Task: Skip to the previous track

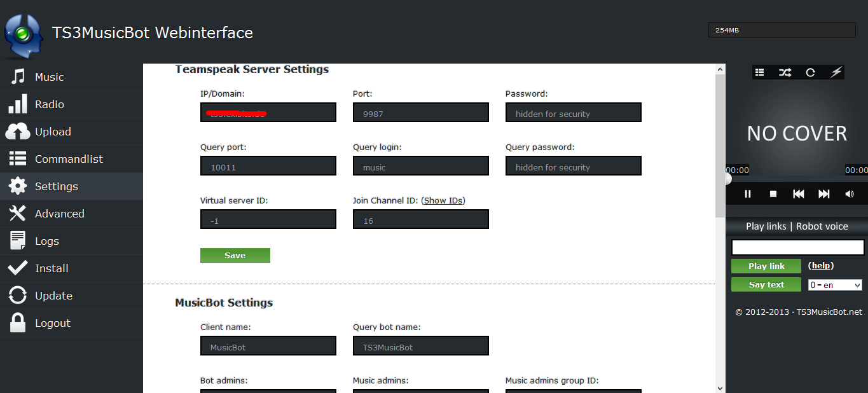Action: [x=799, y=194]
